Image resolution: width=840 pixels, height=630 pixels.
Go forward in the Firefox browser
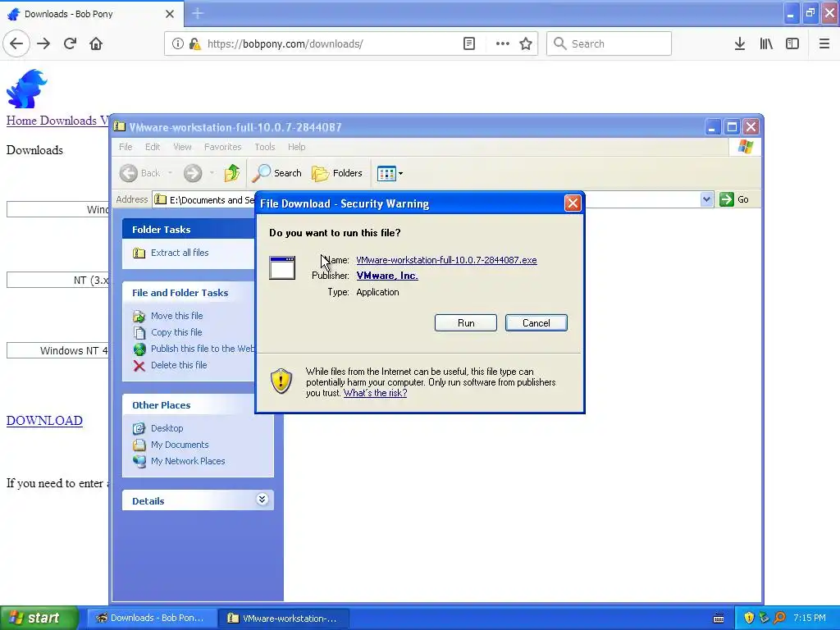click(x=43, y=43)
